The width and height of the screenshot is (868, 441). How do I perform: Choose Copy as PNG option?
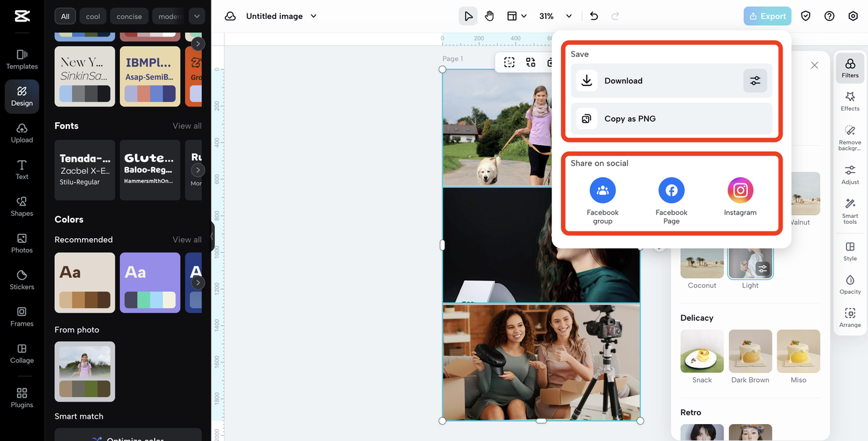(x=671, y=119)
